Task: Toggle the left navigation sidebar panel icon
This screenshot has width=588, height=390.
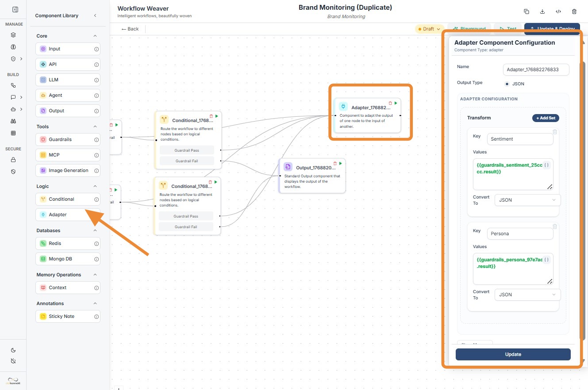Action: (15, 9)
